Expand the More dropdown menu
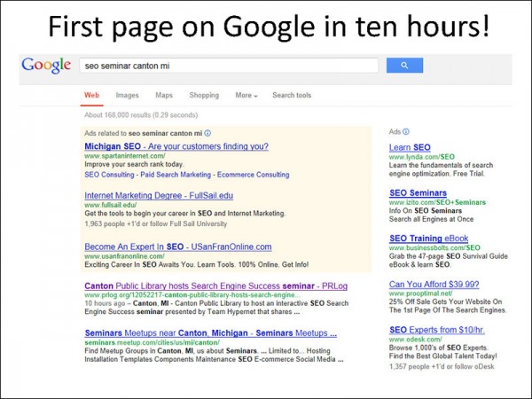The width and height of the screenshot is (532, 399). point(246,95)
